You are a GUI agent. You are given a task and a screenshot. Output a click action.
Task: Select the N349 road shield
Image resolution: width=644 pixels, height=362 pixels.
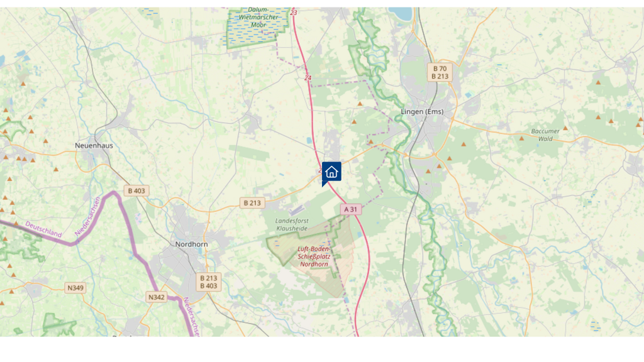75,288
